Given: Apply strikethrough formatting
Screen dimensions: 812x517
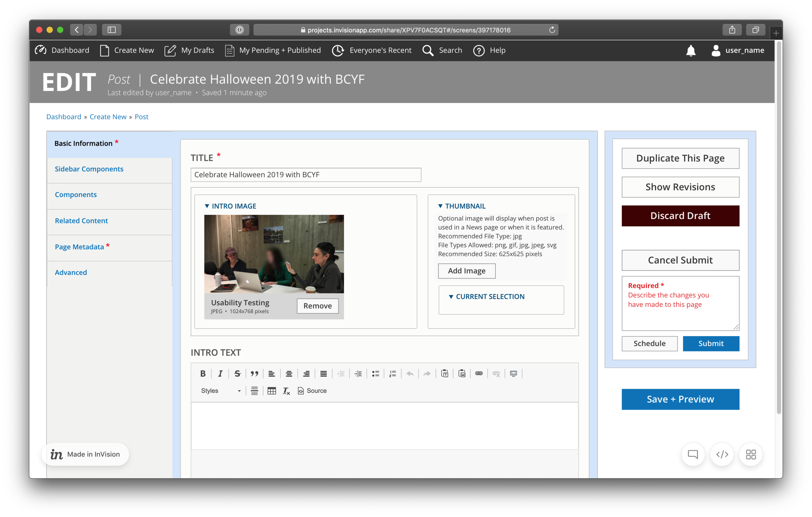Looking at the screenshot, I should click(237, 374).
